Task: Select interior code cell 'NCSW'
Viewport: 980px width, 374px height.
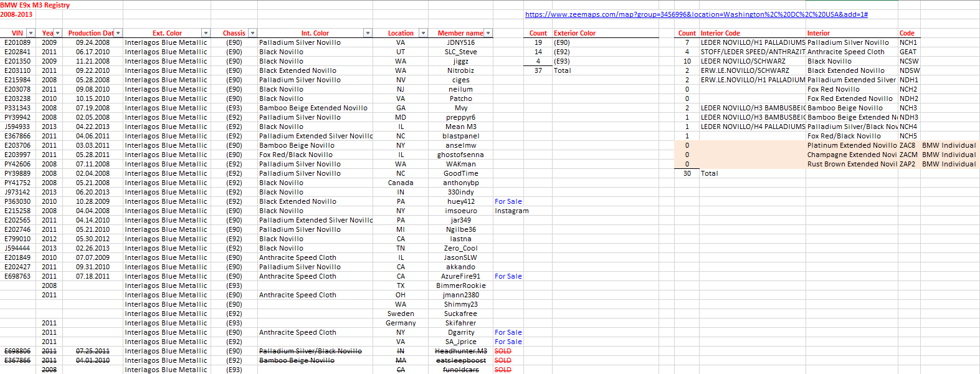Action: click(909, 61)
